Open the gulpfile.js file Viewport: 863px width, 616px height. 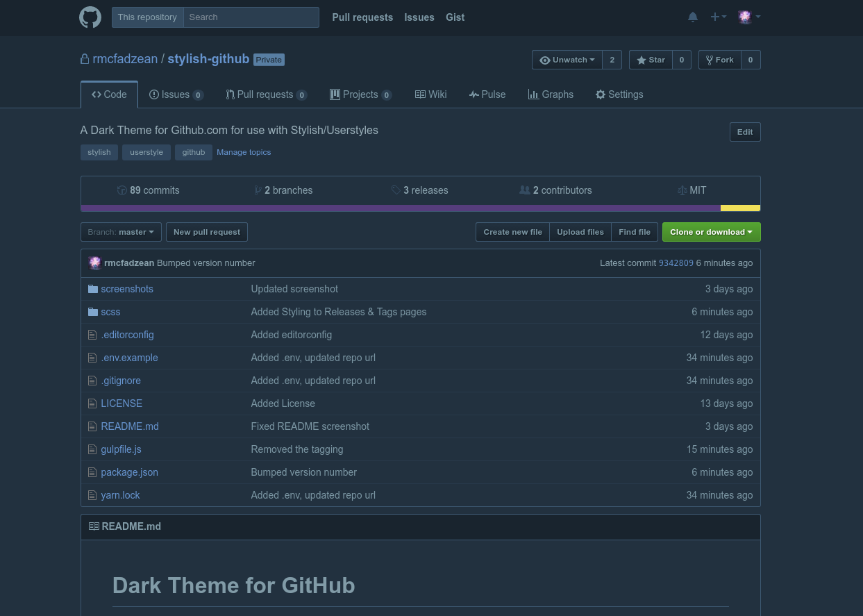click(121, 449)
